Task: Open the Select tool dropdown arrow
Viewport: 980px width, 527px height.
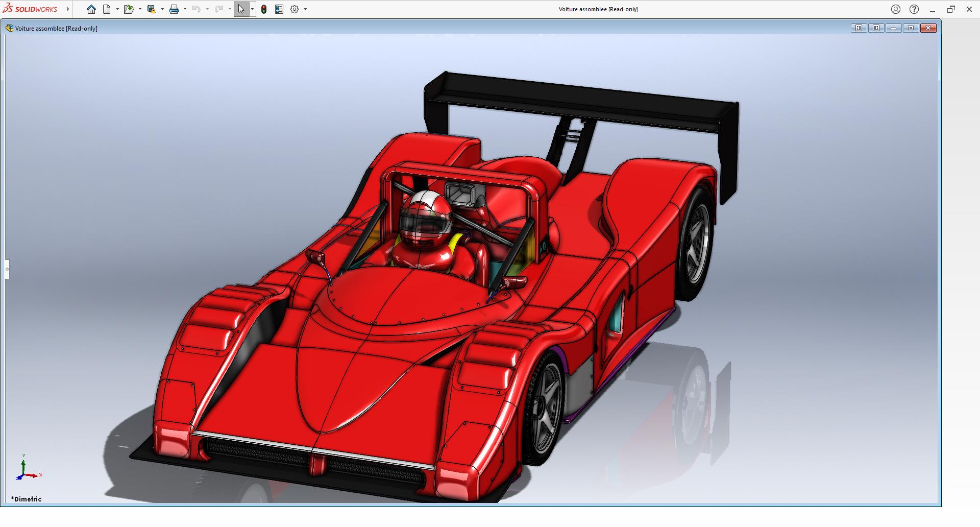Action: pos(252,9)
